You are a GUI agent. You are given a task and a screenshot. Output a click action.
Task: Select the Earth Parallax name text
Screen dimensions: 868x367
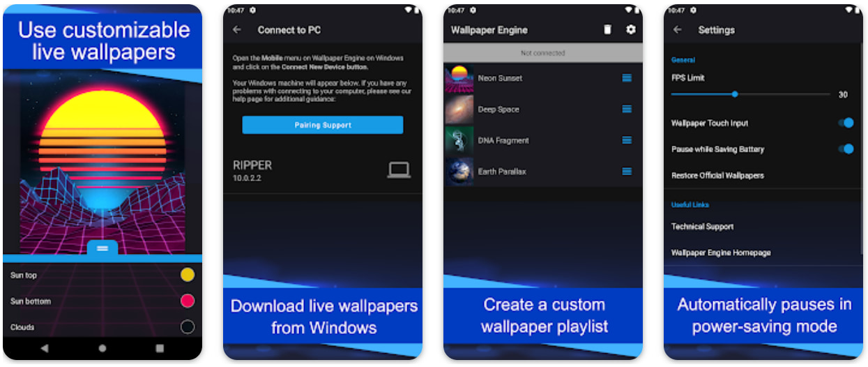tap(502, 172)
